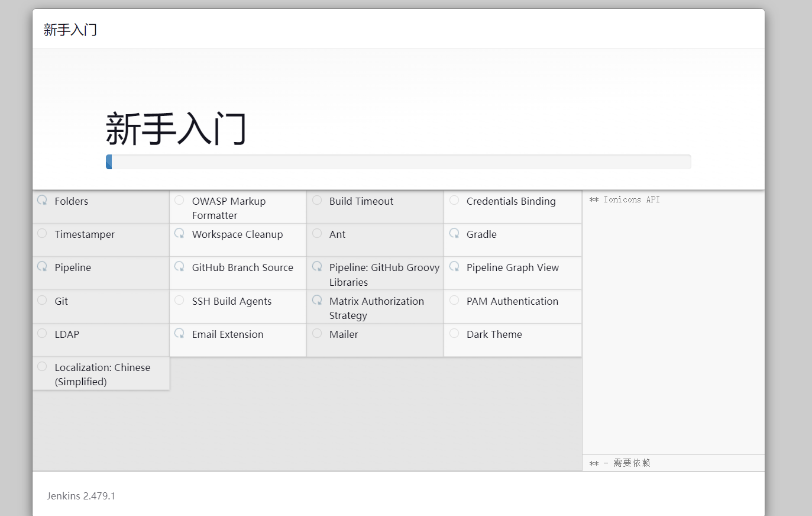This screenshot has height=516, width=812.
Task: Click the status circle beside Timestamper
Action: (42, 233)
